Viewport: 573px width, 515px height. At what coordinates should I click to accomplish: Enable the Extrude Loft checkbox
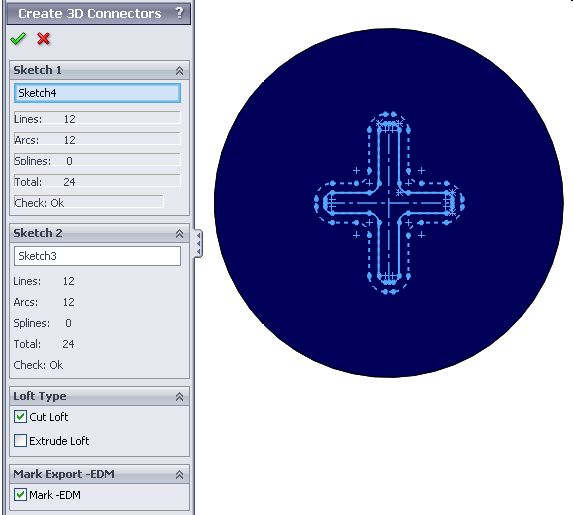tap(20, 440)
